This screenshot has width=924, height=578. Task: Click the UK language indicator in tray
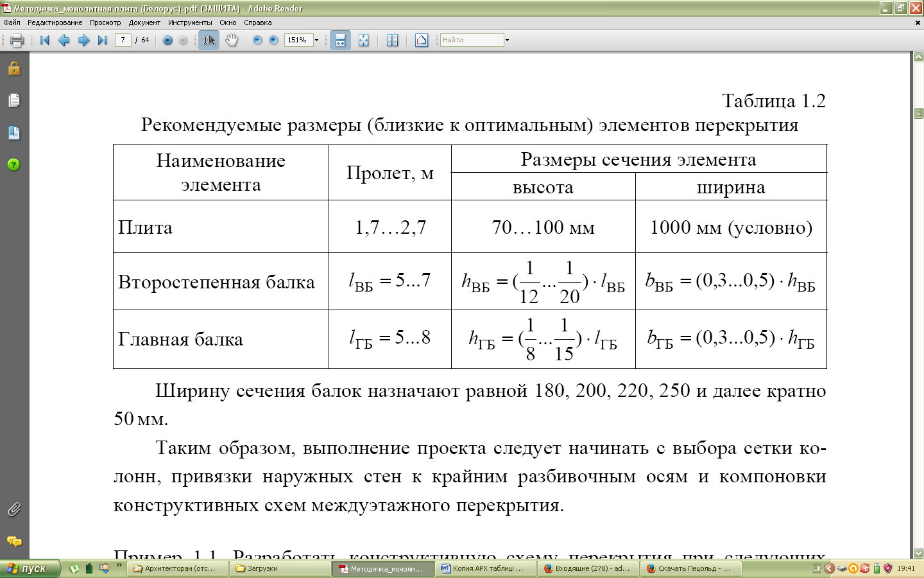[x=817, y=568]
